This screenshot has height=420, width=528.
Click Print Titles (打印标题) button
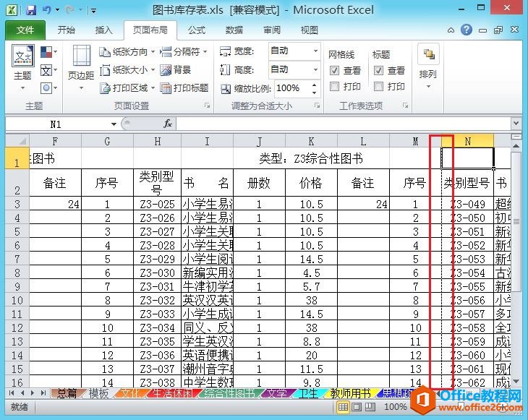[184, 88]
